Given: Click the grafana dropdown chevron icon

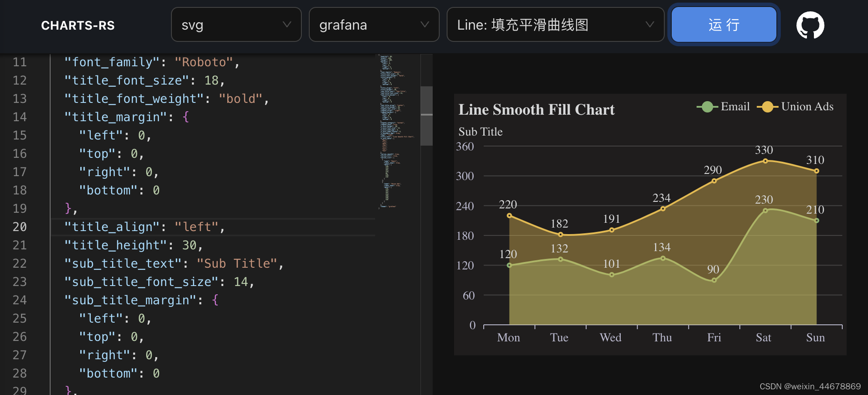Looking at the screenshot, I should 424,25.
